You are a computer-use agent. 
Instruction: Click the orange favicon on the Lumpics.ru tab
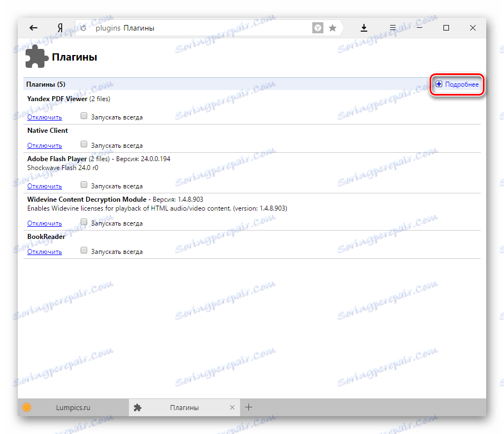tap(26, 407)
